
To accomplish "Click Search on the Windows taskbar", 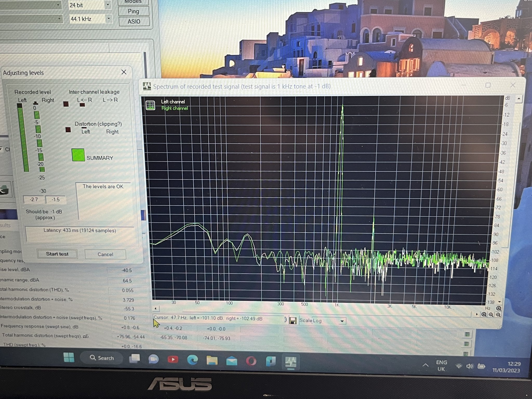I will tap(102, 358).
